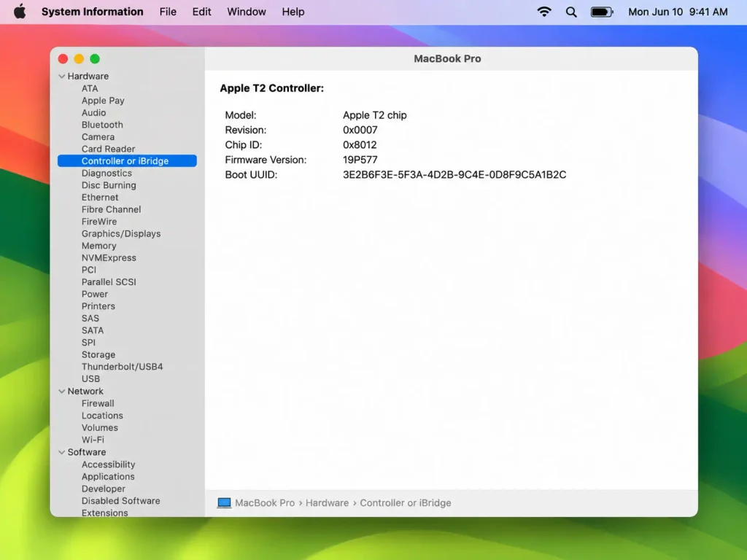The image size is (747, 560).
Task: Click the Boot UUID value text
Action: pos(454,175)
